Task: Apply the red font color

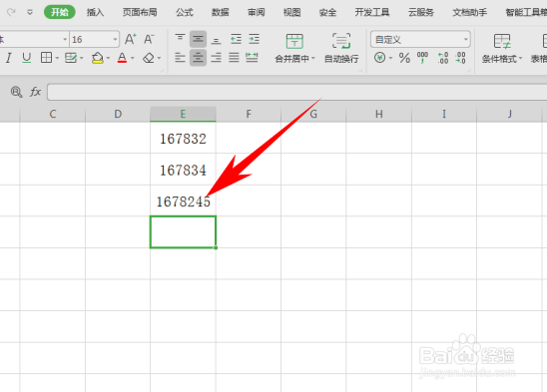Action: (x=122, y=58)
